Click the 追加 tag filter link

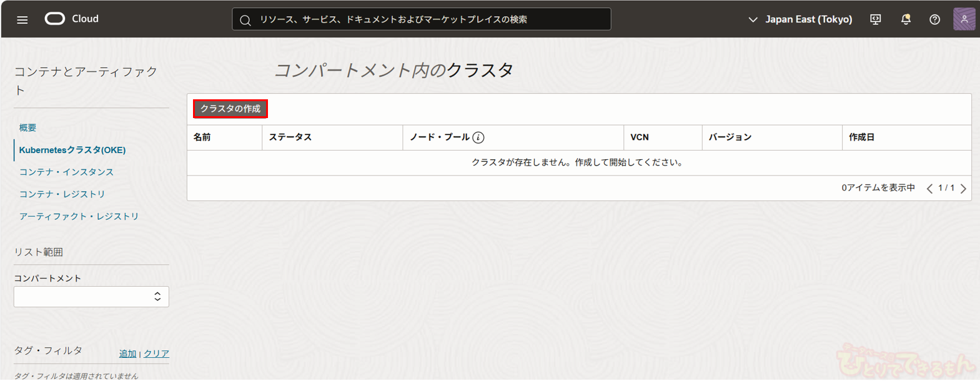(x=127, y=354)
